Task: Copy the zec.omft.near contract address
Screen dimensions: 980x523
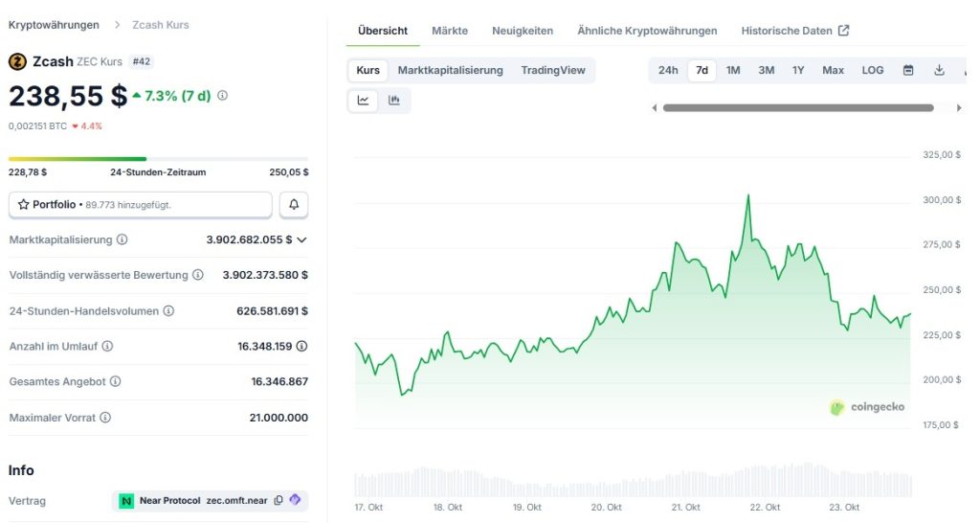Action: click(278, 500)
